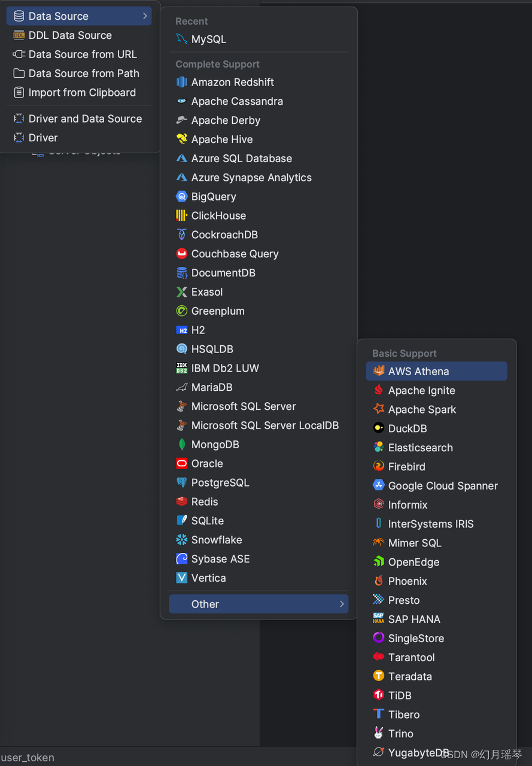Image resolution: width=532 pixels, height=766 pixels.
Task: Click the Couchbase Query red icon
Action: point(182,254)
